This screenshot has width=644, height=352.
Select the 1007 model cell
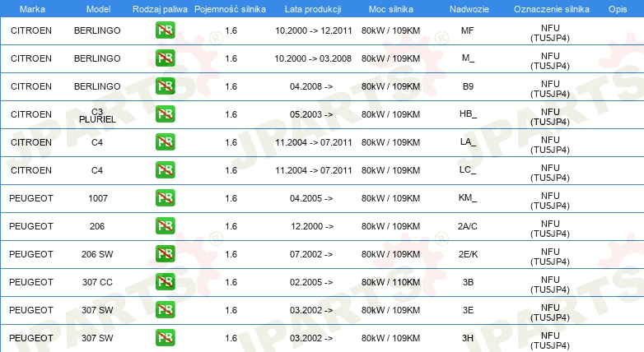tap(98, 198)
